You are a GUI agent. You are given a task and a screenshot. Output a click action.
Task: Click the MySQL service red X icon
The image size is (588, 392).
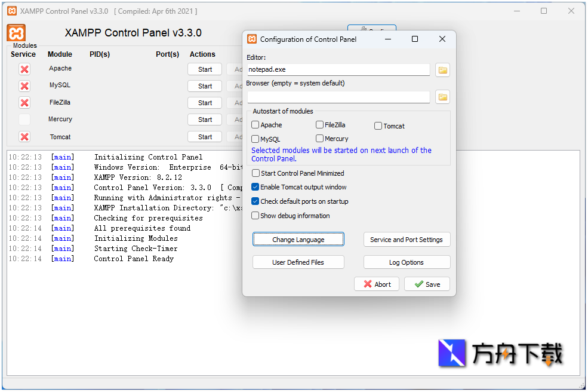point(24,86)
